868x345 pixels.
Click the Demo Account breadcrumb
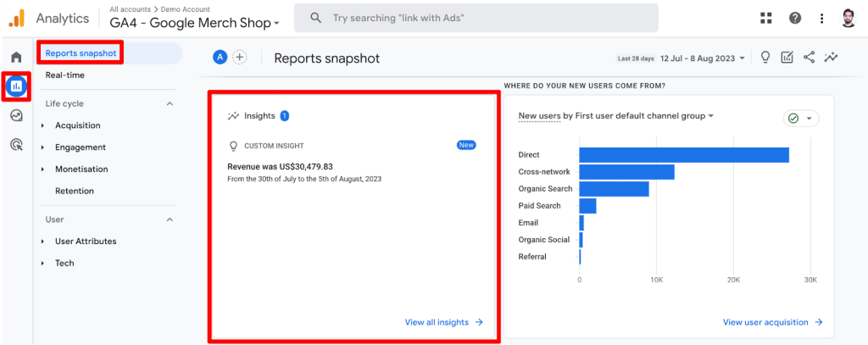click(x=186, y=8)
